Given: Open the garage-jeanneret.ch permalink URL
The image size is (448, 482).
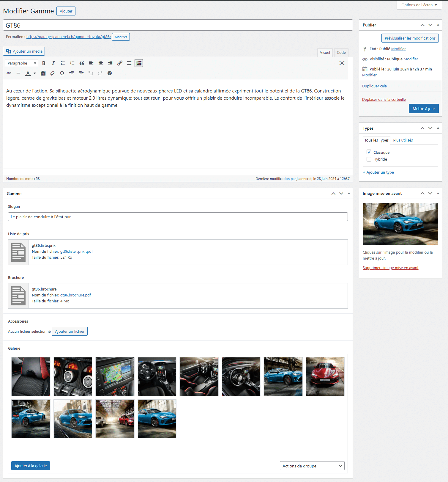Looking at the screenshot, I should pos(69,37).
